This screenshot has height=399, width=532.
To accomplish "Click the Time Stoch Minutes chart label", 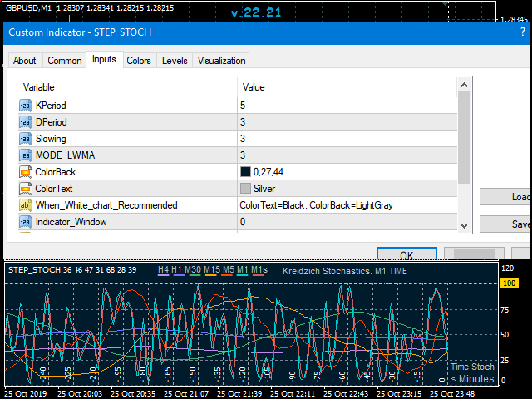I will [x=471, y=372].
